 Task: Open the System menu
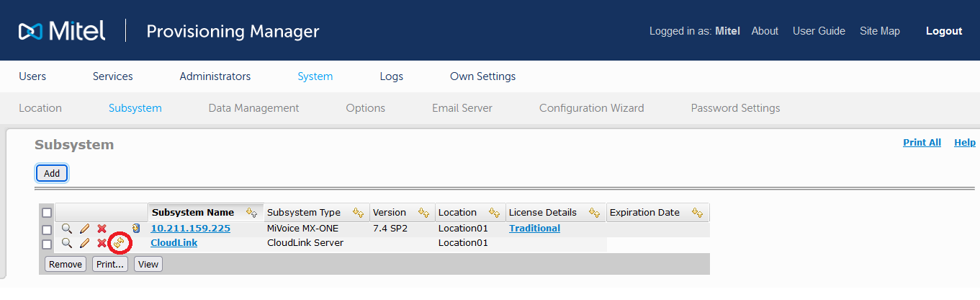315,76
